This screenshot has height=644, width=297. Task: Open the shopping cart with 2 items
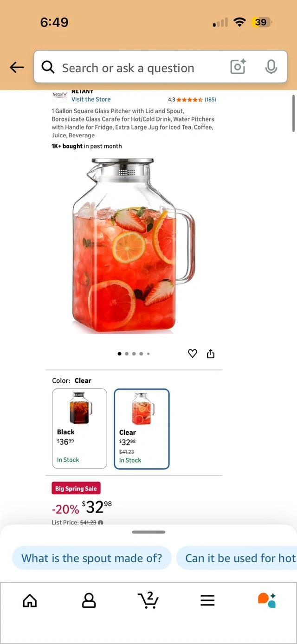click(x=148, y=600)
